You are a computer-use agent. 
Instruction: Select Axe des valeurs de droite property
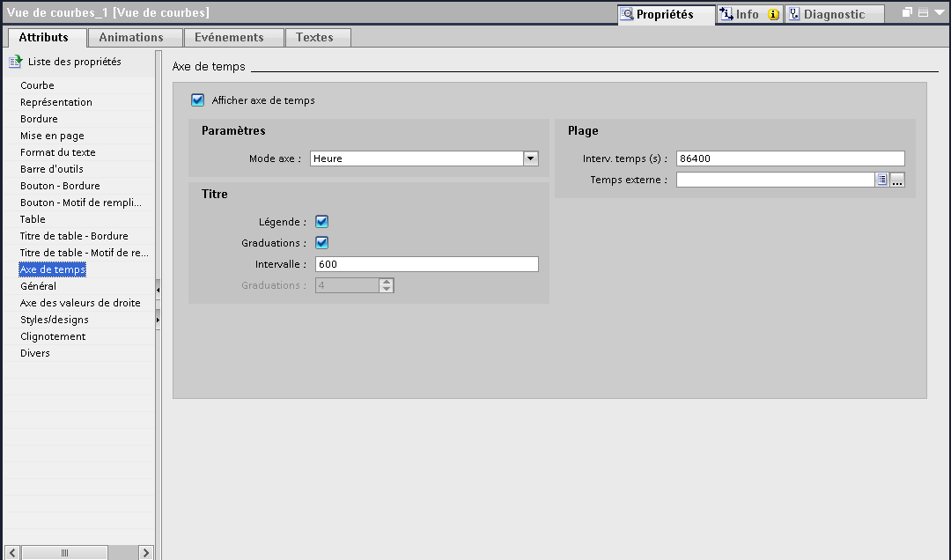tap(80, 303)
